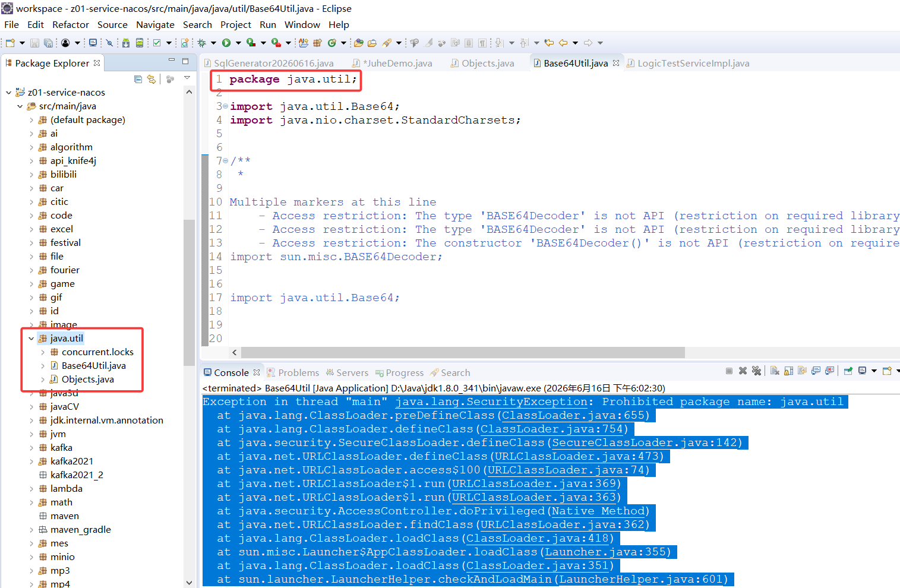Open the Project menu
The width and height of the screenshot is (900, 588).
point(236,24)
